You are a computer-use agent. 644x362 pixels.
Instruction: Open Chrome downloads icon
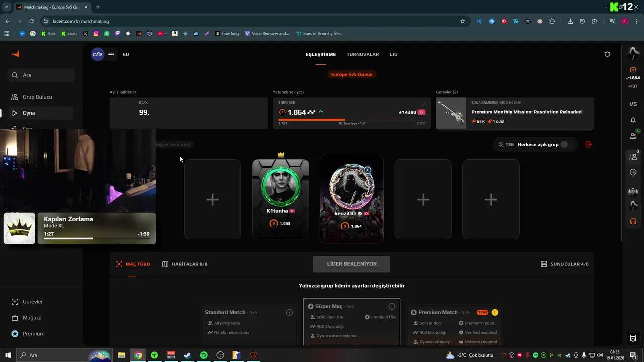coord(570,21)
